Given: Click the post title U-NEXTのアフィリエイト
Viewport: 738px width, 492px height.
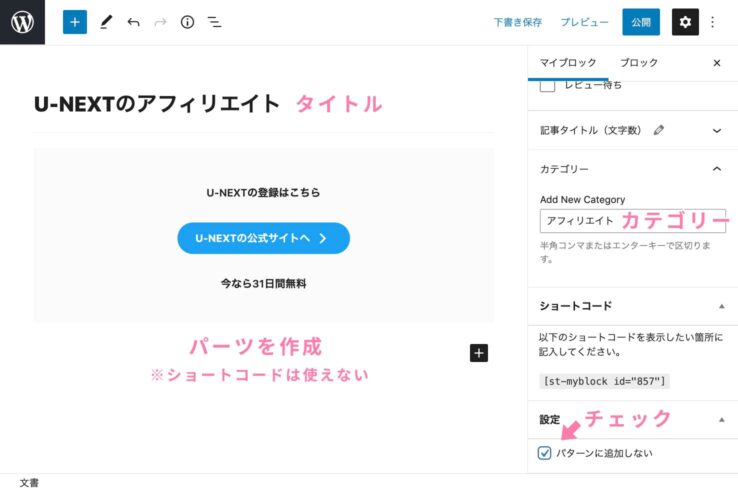Looking at the screenshot, I should point(157,104).
